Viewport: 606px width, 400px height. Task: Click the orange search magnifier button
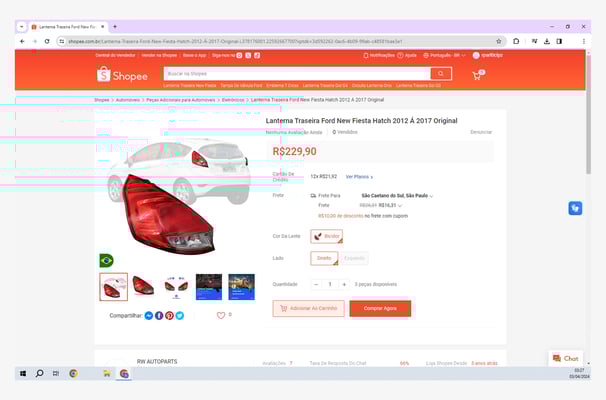[x=441, y=73]
